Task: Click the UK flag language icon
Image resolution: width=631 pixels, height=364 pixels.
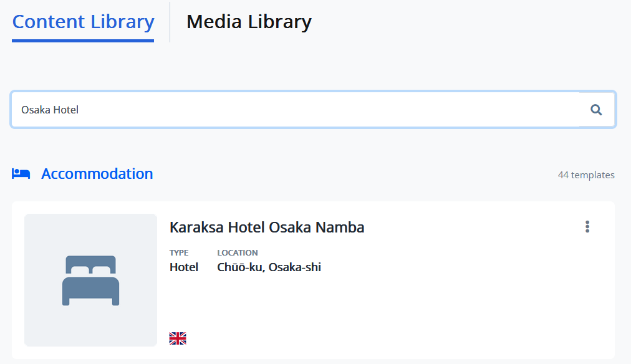Action: [178, 338]
